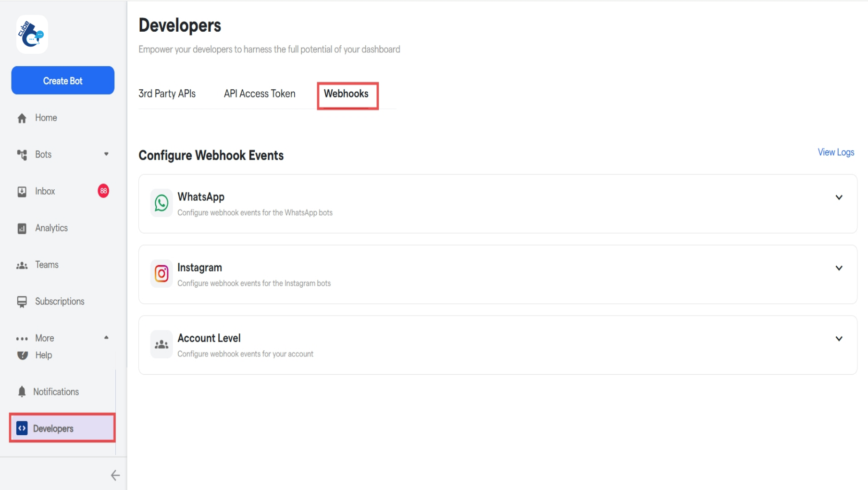
Task: Click the Account Level card title
Action: 209,338
